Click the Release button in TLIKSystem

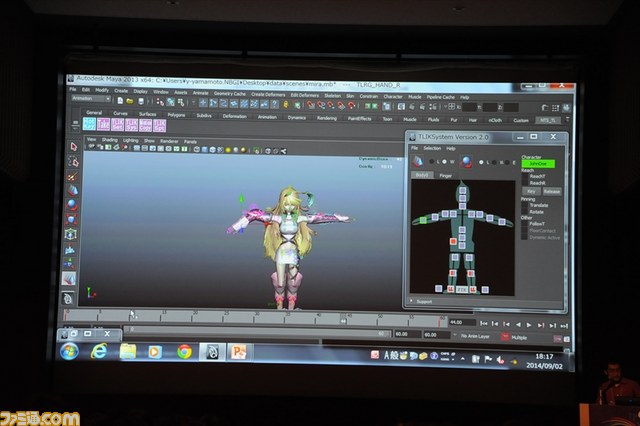(x=551, y=191)
